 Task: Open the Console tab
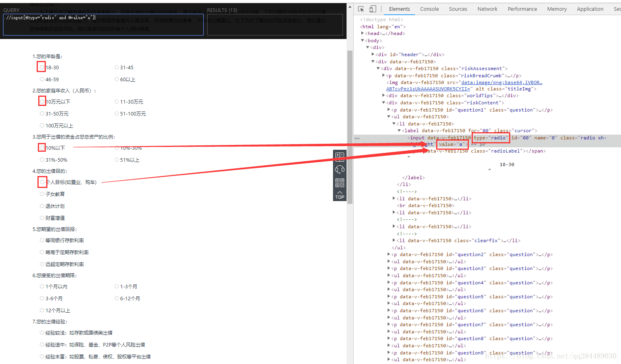pyautogui.click(x=429, y=9)
